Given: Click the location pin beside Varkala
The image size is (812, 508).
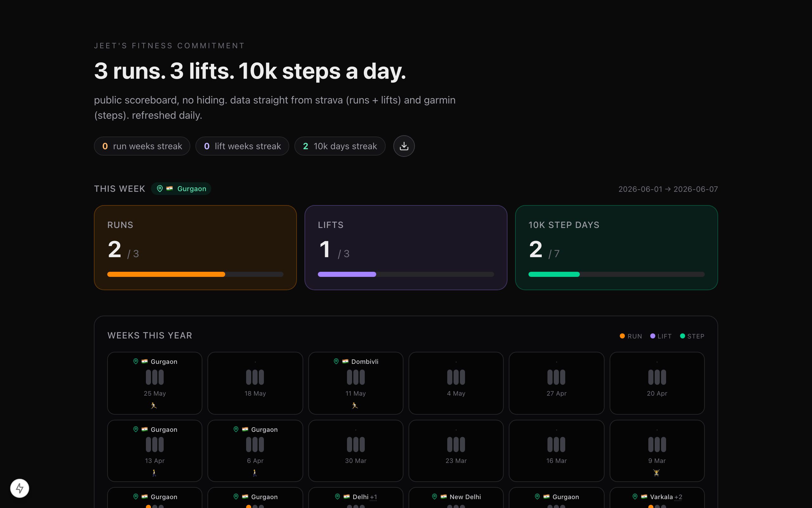Looking at the screenshot, I should click(x=635, y=497).
